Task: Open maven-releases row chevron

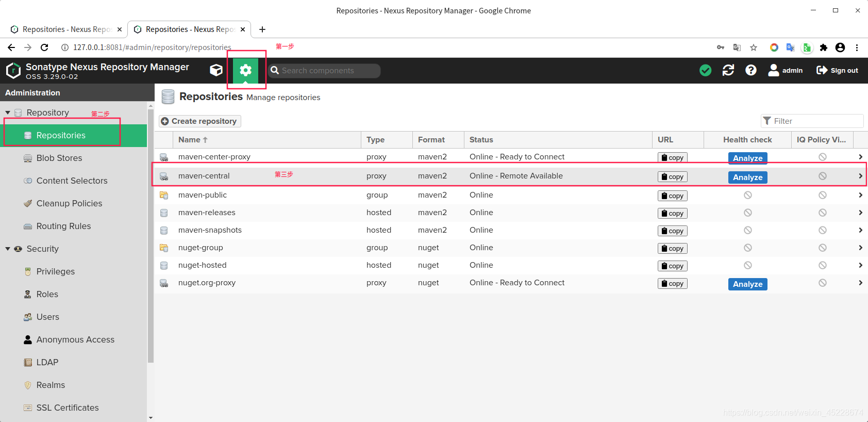Action: [860, 213]
